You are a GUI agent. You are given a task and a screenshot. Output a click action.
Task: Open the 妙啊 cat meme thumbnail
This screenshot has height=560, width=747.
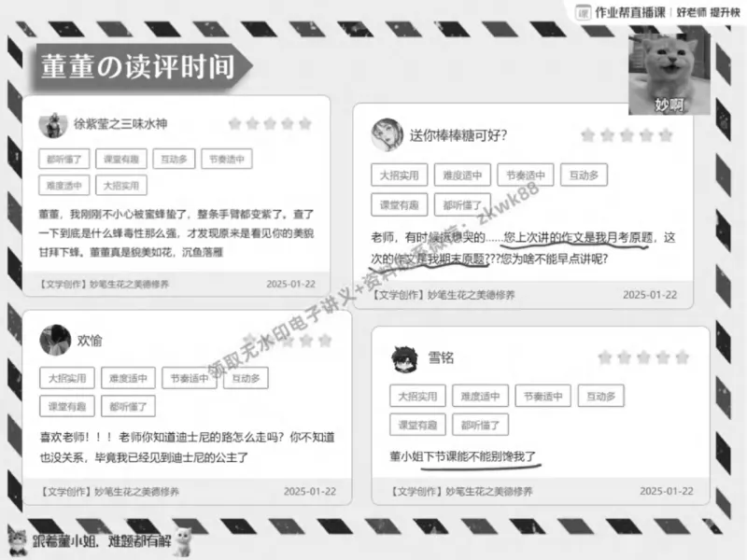pyautogui.click(x=669, y=75)
